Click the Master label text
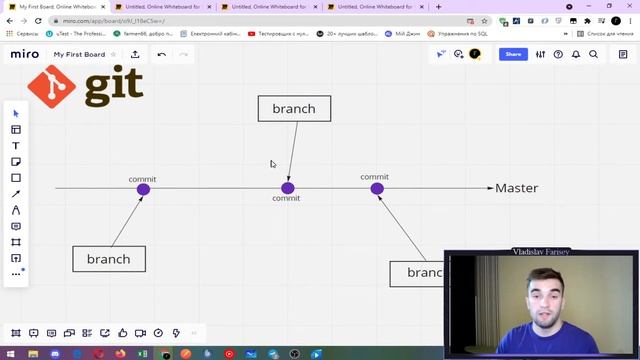 (517, 188)
